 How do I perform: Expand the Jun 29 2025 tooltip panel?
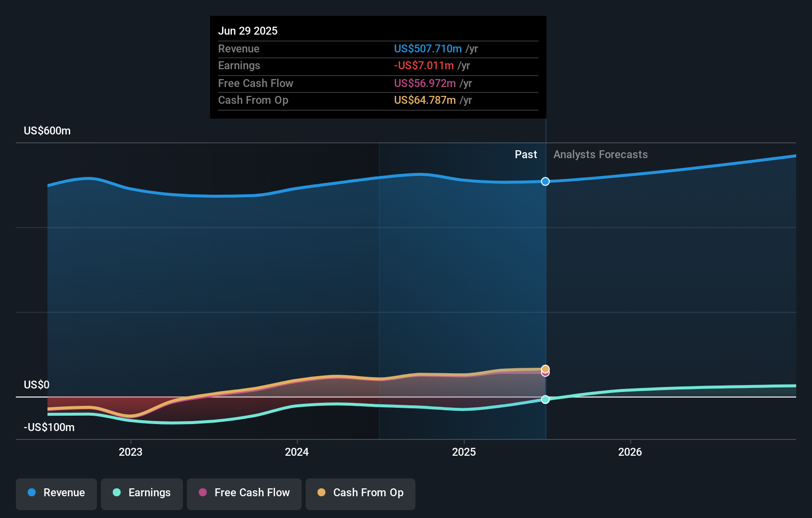coord(378,67)
